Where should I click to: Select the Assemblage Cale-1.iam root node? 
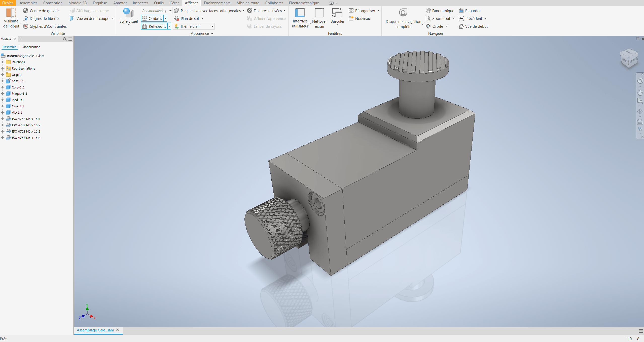pos(25,56)
